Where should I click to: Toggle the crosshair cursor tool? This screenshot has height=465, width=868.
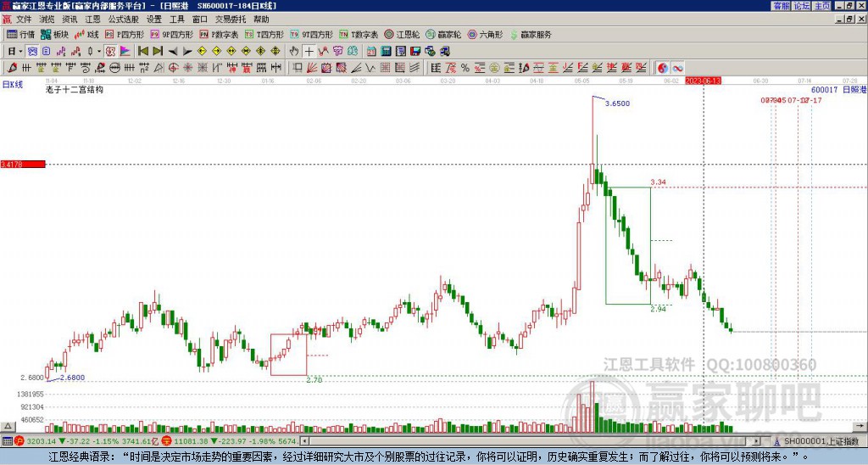click(x=309, y=52)
